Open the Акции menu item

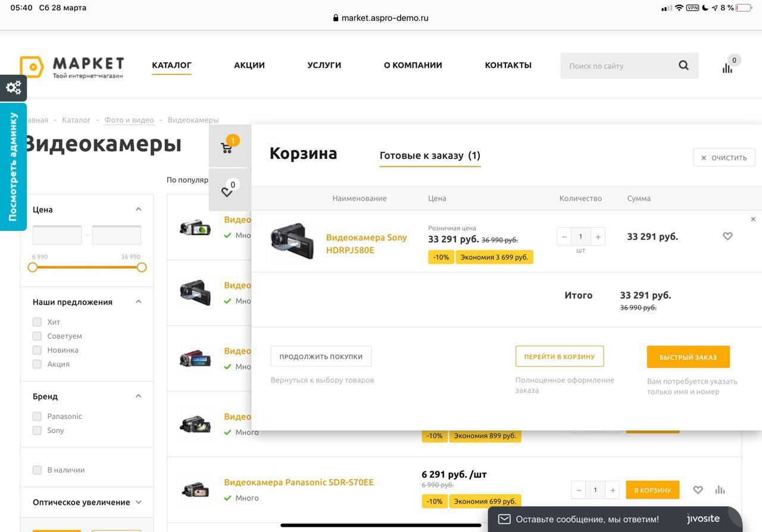click(x=249, y=65)
